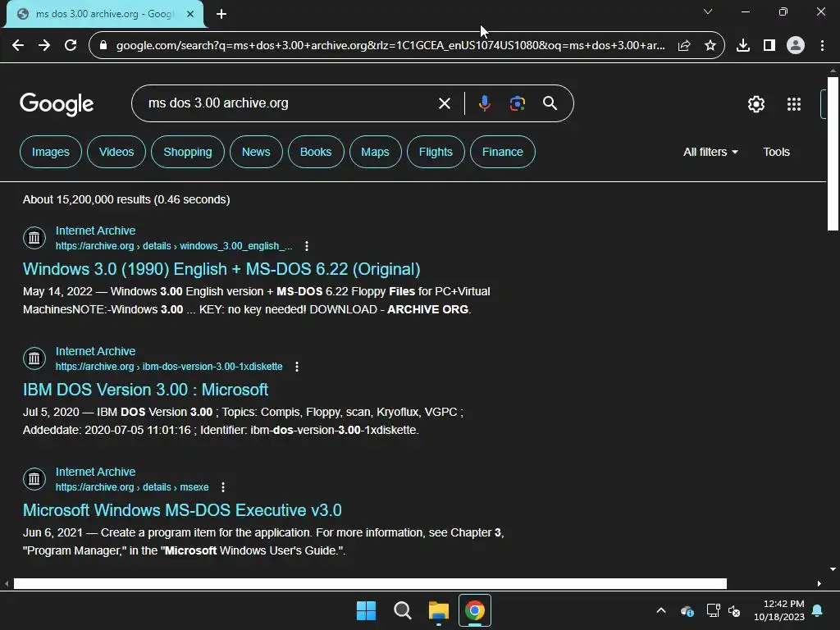Open Windows taskbar search
Screen dimensions: 840x630
402,610
